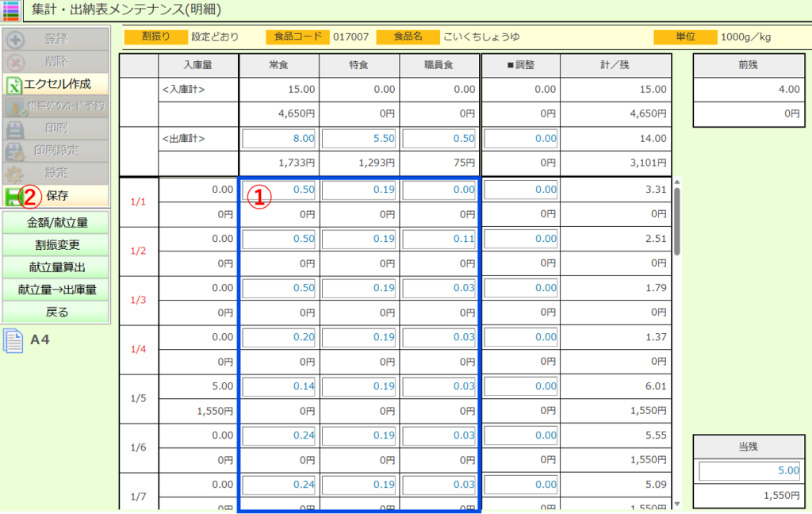This screenshot has width=812, height=514.
Task: Click the grayed-out settings (設定) gear icon
Action: [x=14, y=173]
